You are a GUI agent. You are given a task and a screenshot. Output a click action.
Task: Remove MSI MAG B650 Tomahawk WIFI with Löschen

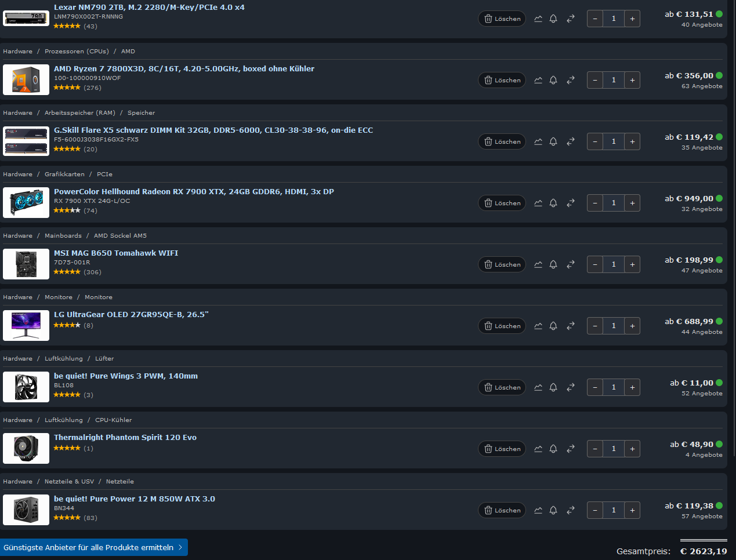502,264
